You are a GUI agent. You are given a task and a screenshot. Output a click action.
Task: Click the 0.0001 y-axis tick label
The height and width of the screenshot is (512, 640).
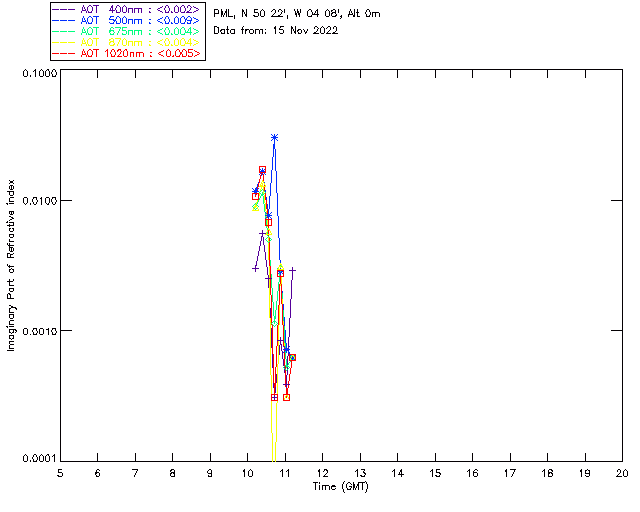[39, 459]
